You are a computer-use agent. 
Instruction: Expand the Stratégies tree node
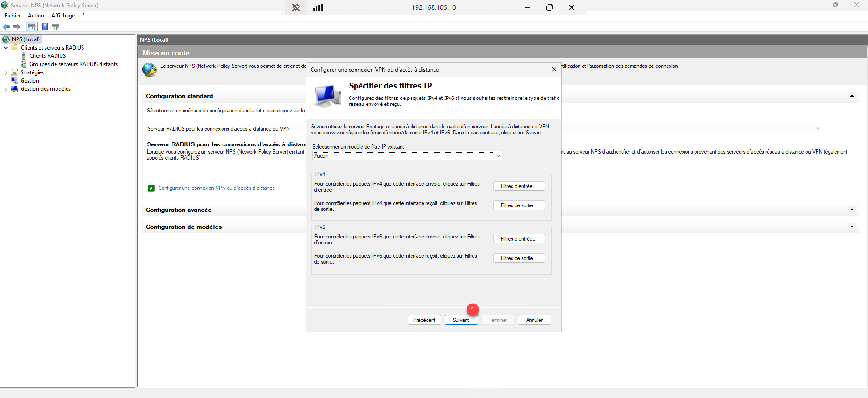(6, 72)
